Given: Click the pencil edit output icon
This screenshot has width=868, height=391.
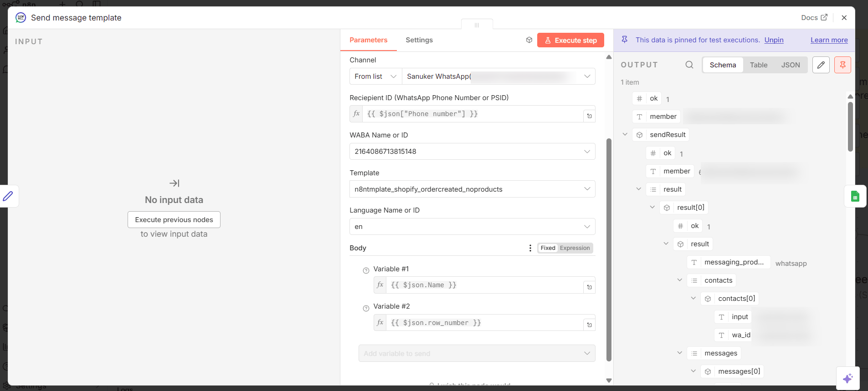Looking at the screenshot, I should [x=821, y=65].
